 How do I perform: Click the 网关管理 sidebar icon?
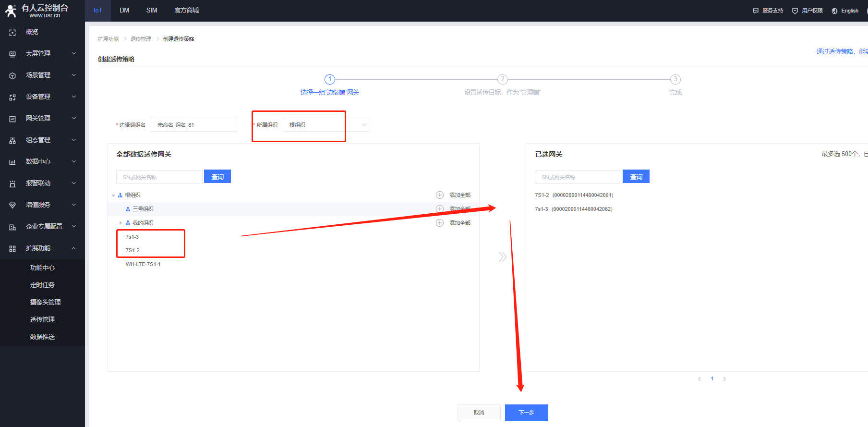coord(12,119)
